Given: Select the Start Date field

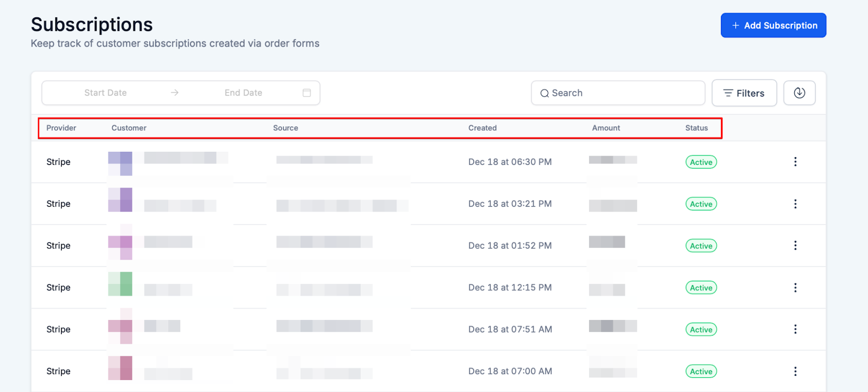Looking at the screenshot, I should [x=105, y=93].
